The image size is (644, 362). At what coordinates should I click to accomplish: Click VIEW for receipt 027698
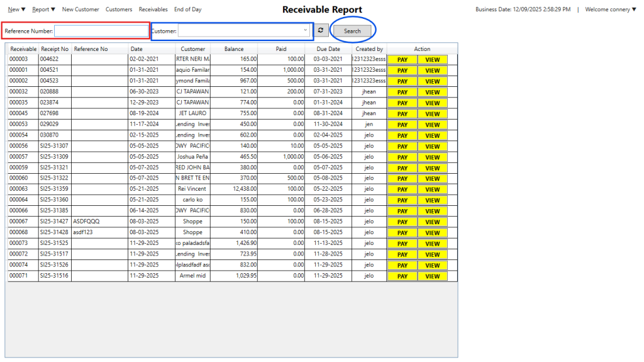[x=433, y=114]
